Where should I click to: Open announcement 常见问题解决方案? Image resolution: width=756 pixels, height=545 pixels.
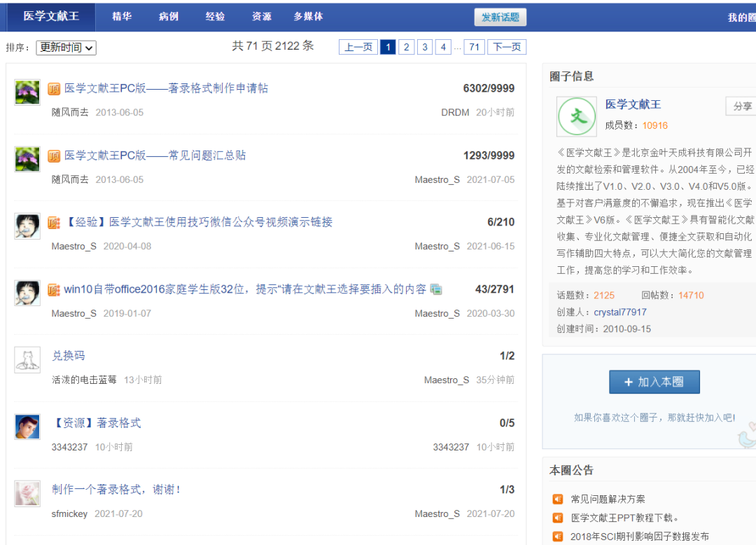coord(608,499)
